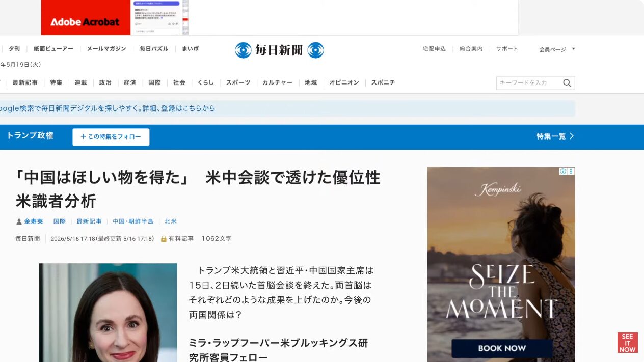644x362 pixels.
Task: Click the 1062文字 character count text
Action: point(217,239)
